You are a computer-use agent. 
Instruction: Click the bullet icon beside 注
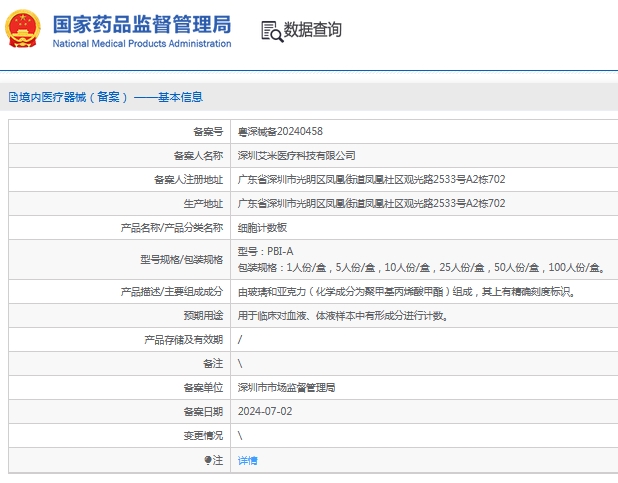208,460
